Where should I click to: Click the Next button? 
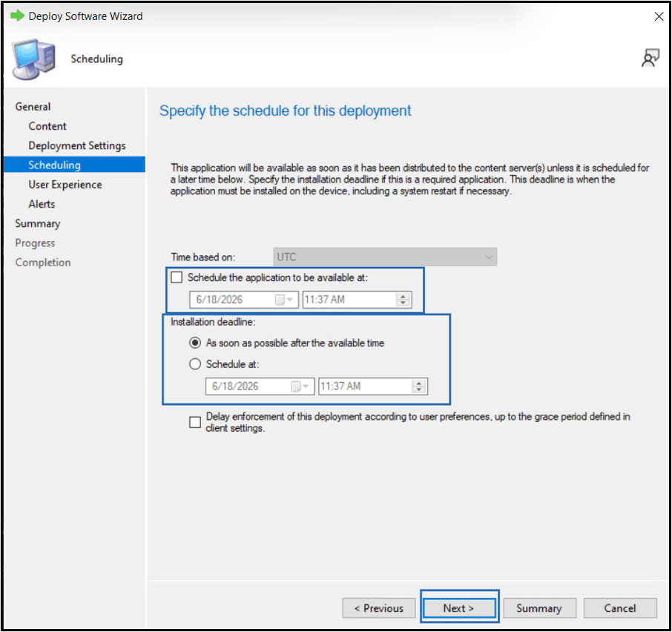point(459,608)
